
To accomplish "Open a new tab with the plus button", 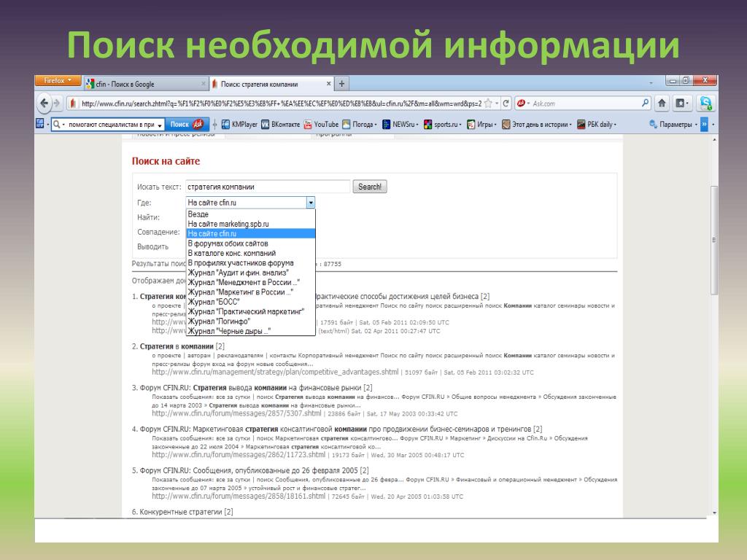I will tap(341, 84).
